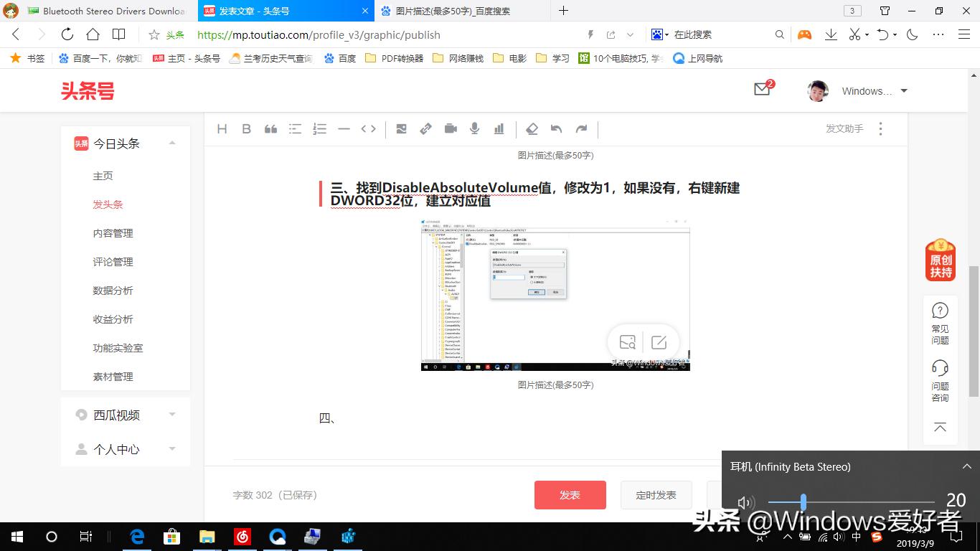Clear formatting with the eraser icon

click(x=532, y=128)
